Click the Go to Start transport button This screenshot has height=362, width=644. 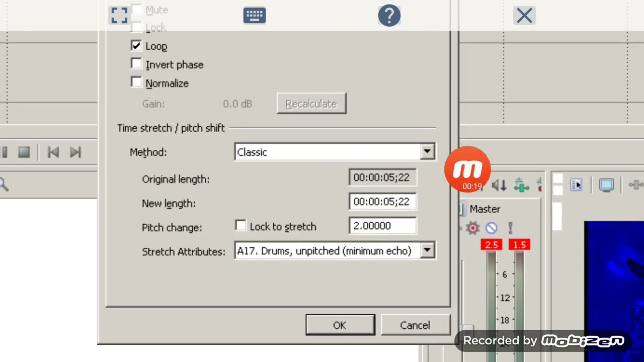pos(53,152)
